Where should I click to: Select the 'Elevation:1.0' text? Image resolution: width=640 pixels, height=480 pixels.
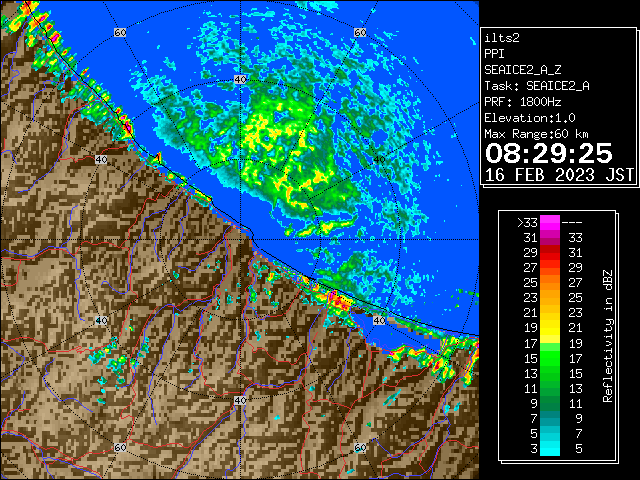[530, 118]
